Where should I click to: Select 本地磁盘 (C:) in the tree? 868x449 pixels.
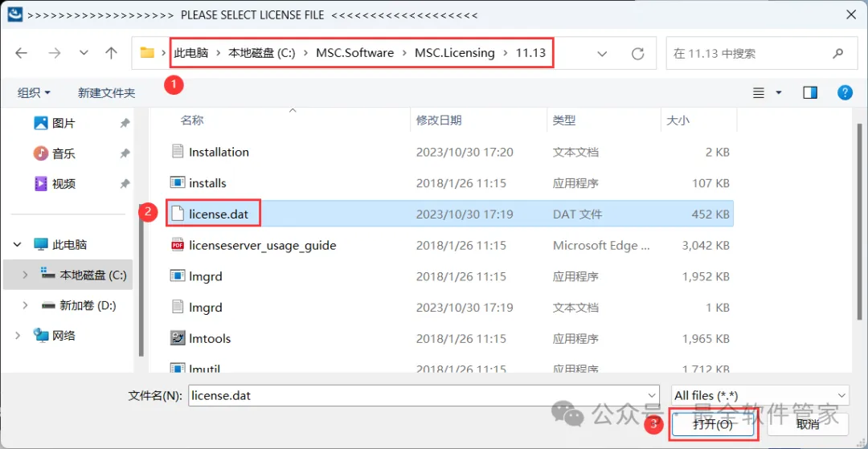point(84,275)
